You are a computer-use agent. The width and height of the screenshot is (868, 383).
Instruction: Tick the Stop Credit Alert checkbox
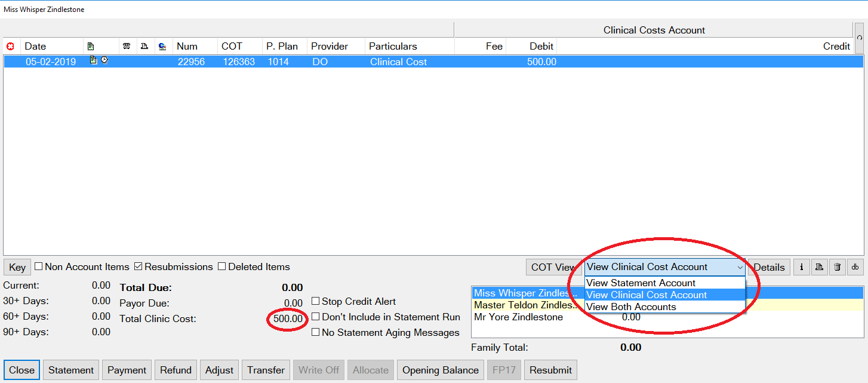316,301
